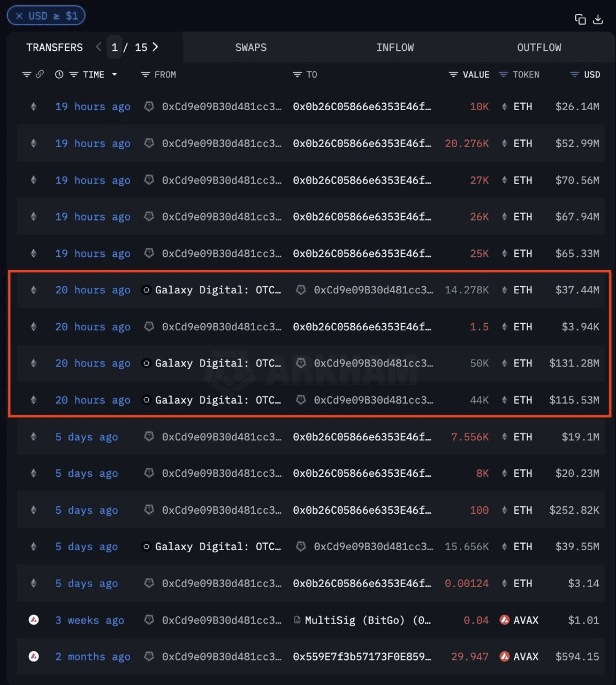
Task: Click the Avalanche chain icon in 3 weeks ago row
Action: [x=34, y=620]
